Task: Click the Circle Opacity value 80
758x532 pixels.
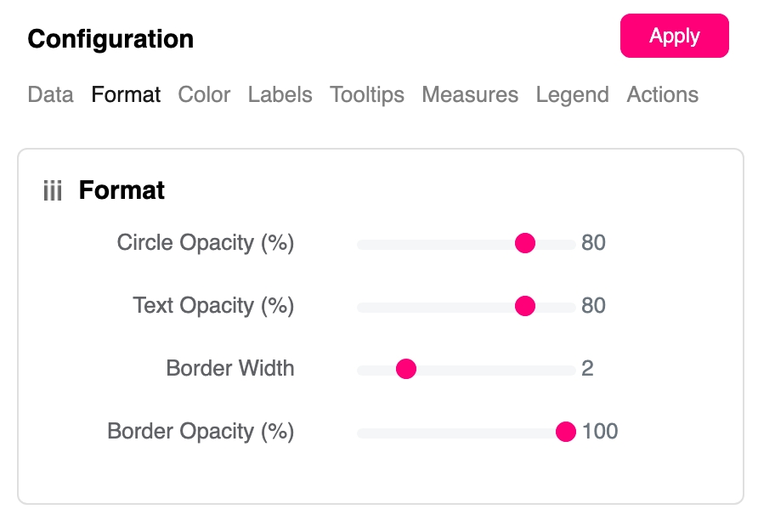Action: [x=593, y=243]
